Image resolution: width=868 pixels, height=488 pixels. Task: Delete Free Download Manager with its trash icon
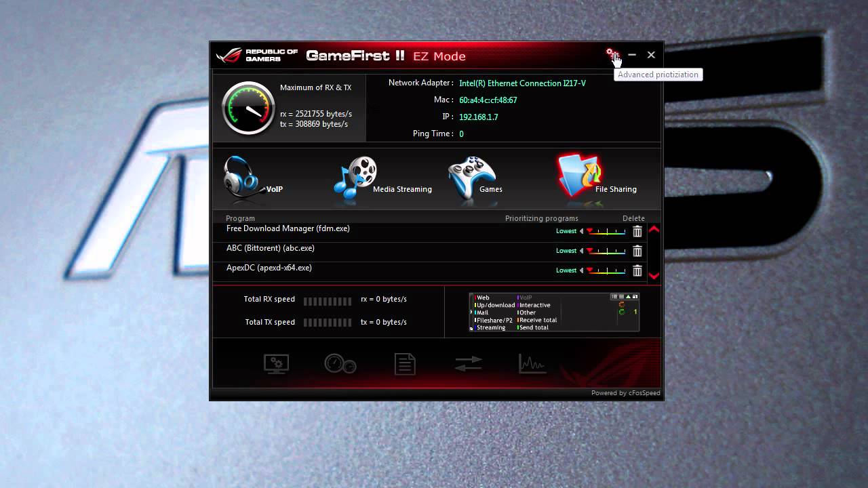[637, 232]
